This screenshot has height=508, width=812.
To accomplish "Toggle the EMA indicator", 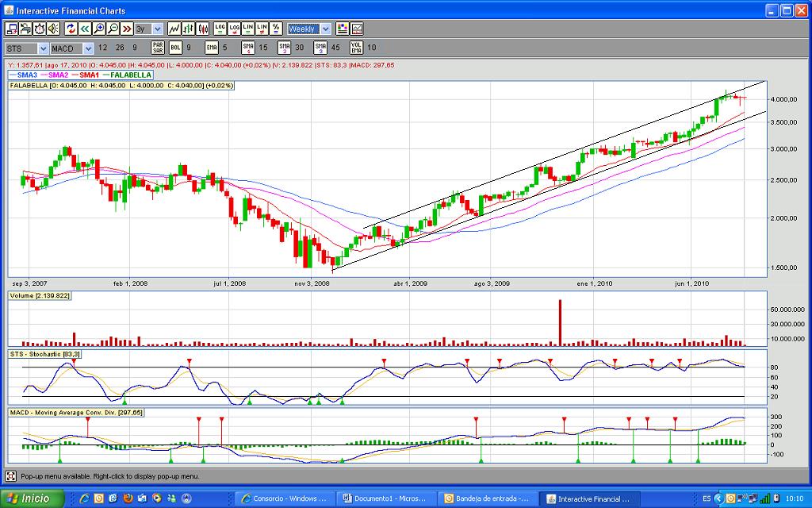I will [212, 48].
